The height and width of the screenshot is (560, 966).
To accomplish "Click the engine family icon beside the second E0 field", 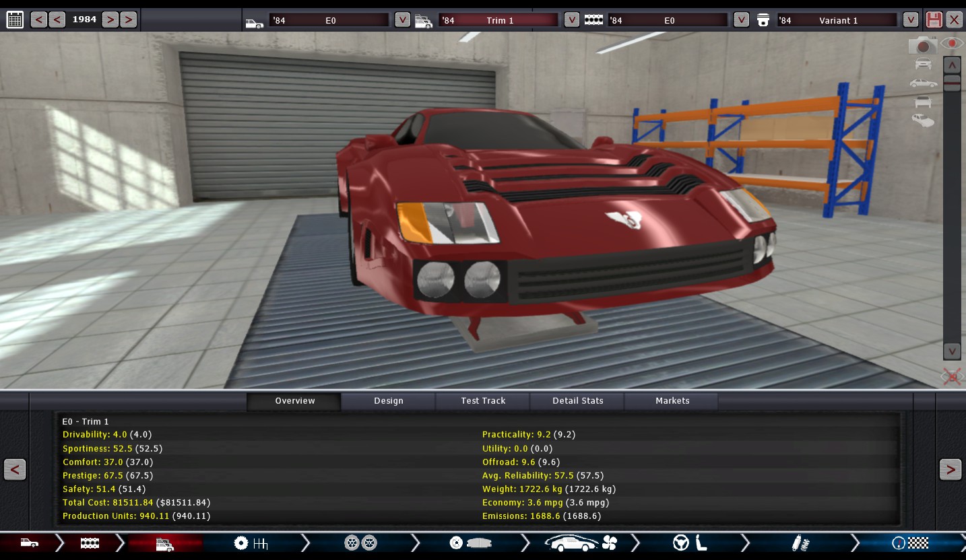I will click(593, 20).
